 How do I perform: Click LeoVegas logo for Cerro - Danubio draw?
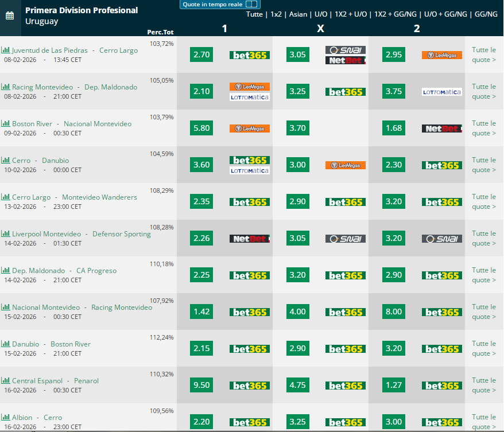[x=345, y=165]
